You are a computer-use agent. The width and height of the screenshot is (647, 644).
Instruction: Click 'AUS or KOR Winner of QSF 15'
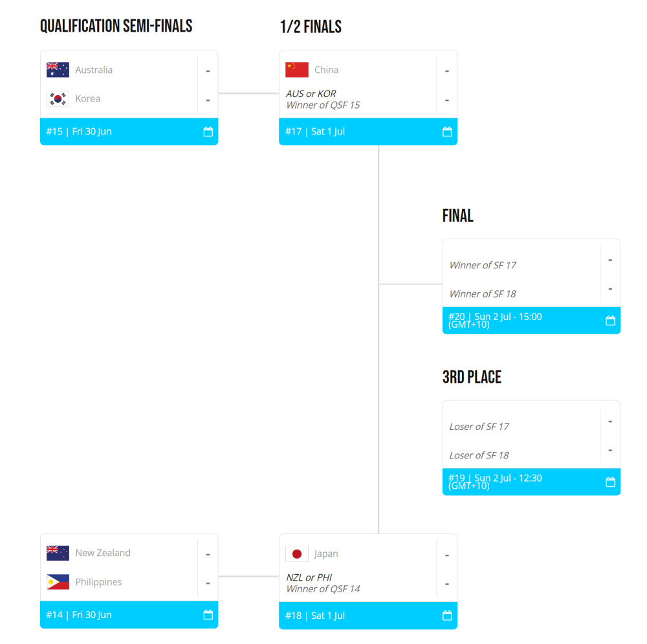point(323,100)
